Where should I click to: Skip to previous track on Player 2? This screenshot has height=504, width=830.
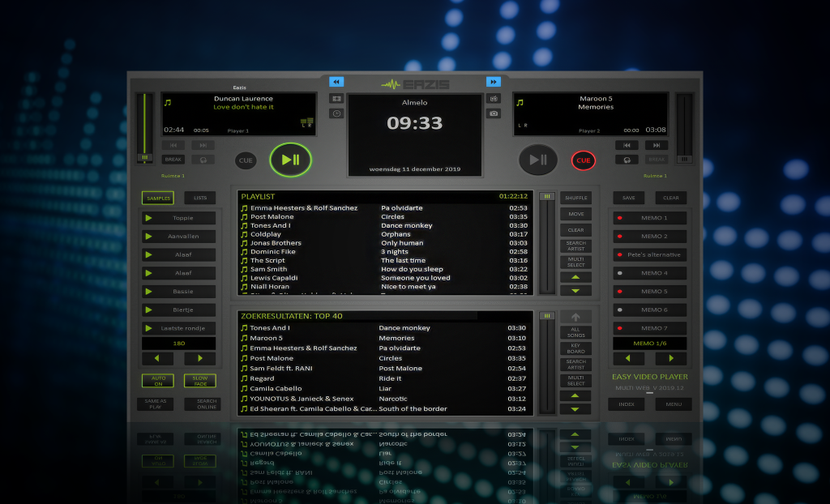click(x=627, y=145)
